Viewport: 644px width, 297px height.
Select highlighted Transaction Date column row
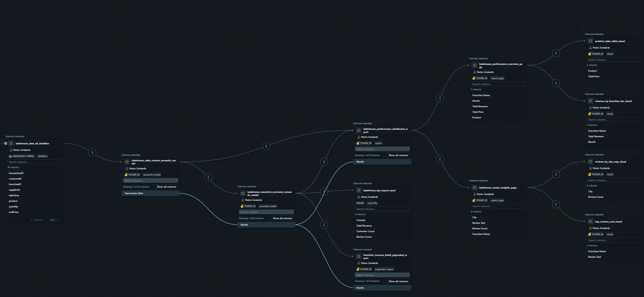pos(150,193)
